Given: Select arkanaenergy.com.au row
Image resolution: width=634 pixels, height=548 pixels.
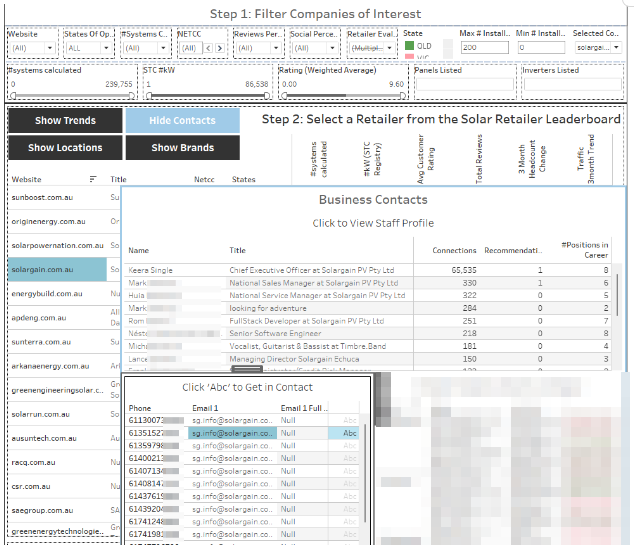Looking at the screenshot, I should (x=50, y=366).
